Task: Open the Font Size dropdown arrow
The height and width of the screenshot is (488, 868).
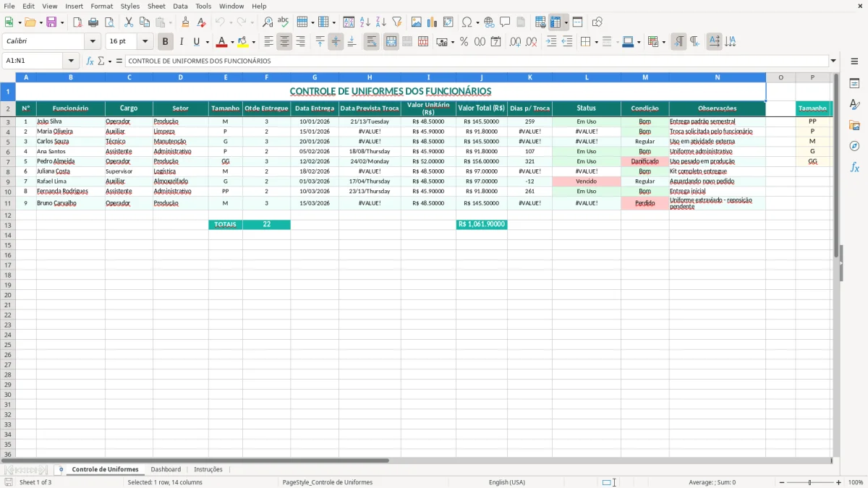Action: (145, 42)
